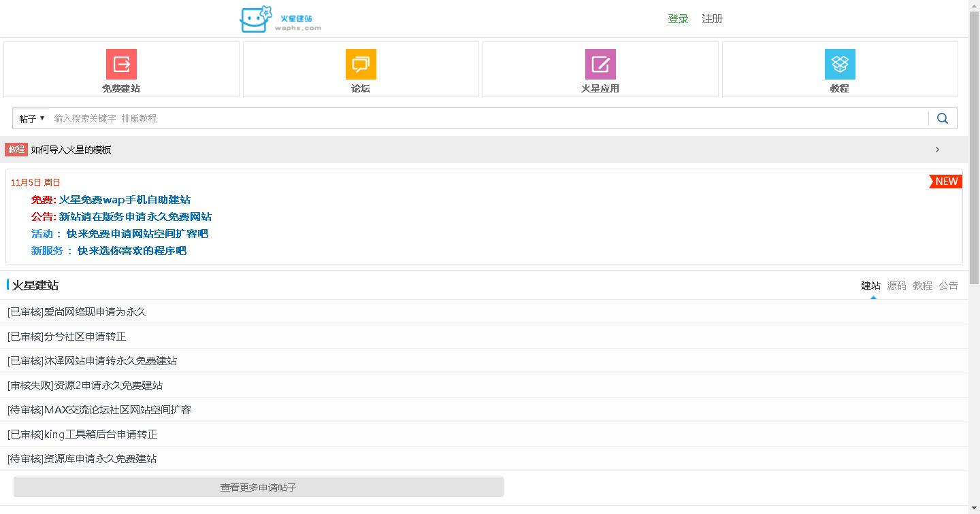Click the red NEW ribbon badge
The height and width of the screenshot is (514, 980).
pyautogui.click(x=946, y=182)
